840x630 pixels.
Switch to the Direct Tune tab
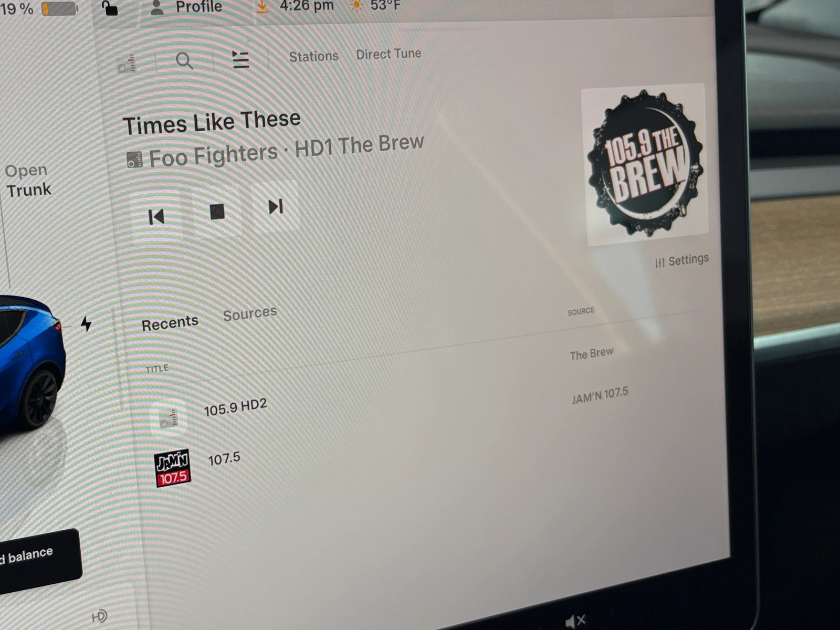[x=388, y=54]
